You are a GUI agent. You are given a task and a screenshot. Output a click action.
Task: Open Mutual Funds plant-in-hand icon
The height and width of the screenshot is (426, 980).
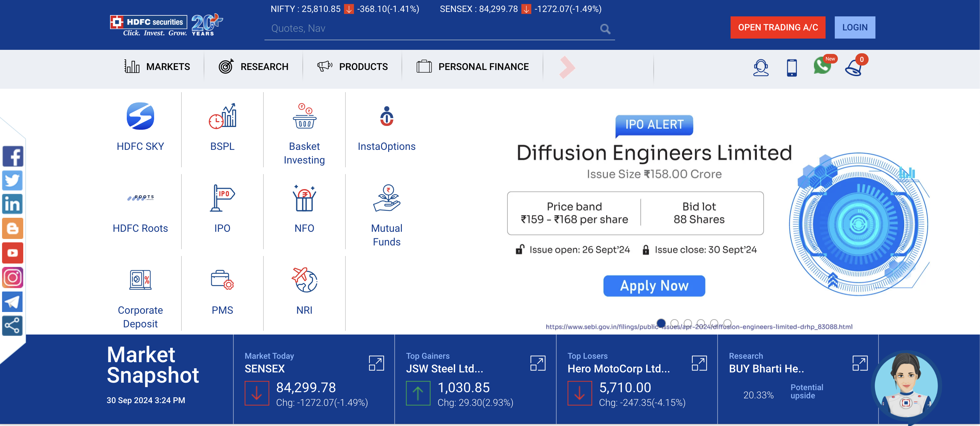click(x=386, y=198)
